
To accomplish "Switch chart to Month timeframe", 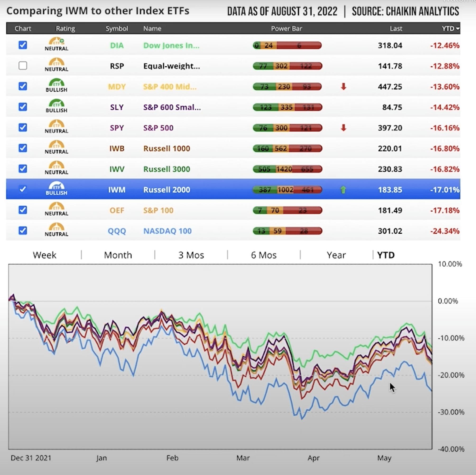I will tap(118, 255).
